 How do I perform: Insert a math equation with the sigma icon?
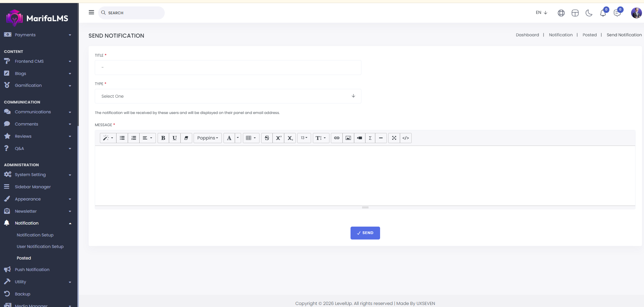click(x=370, y=138)
